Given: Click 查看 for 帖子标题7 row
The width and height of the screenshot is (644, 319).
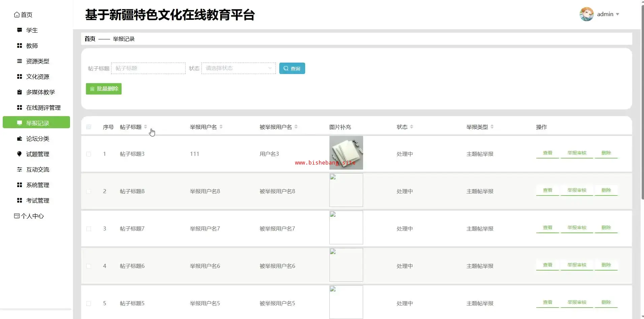Looking at the screenshot, I should pyautogui.click(x=548, y=228).
